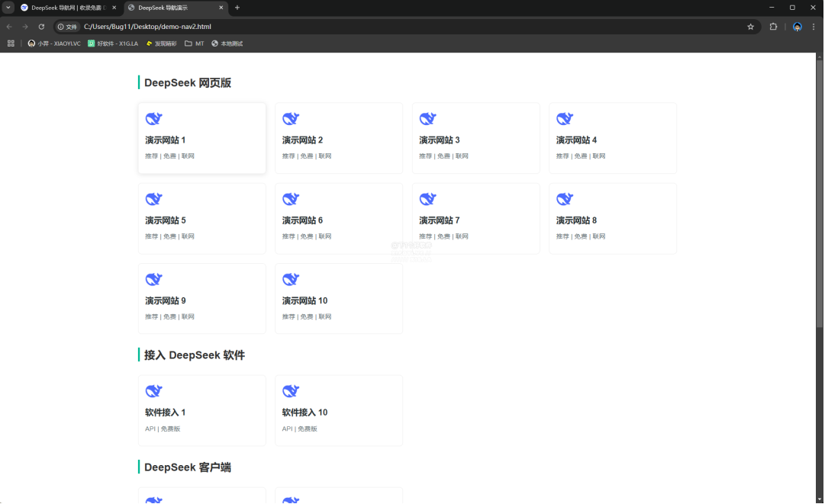Switch to the DeepSeek 导航网 tab
Viewport: 825px width, 504px height.
[67, 8]
